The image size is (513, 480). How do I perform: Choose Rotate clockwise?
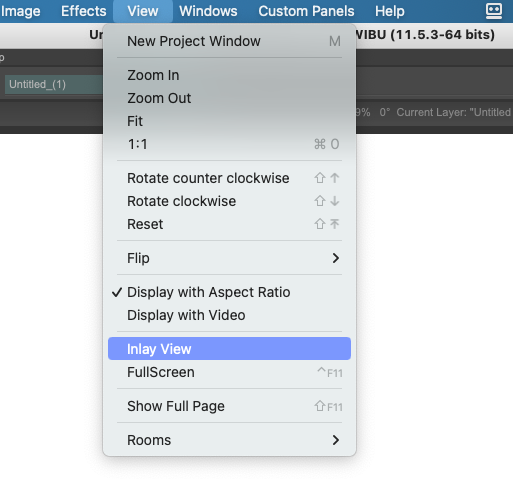click(229, 201)
